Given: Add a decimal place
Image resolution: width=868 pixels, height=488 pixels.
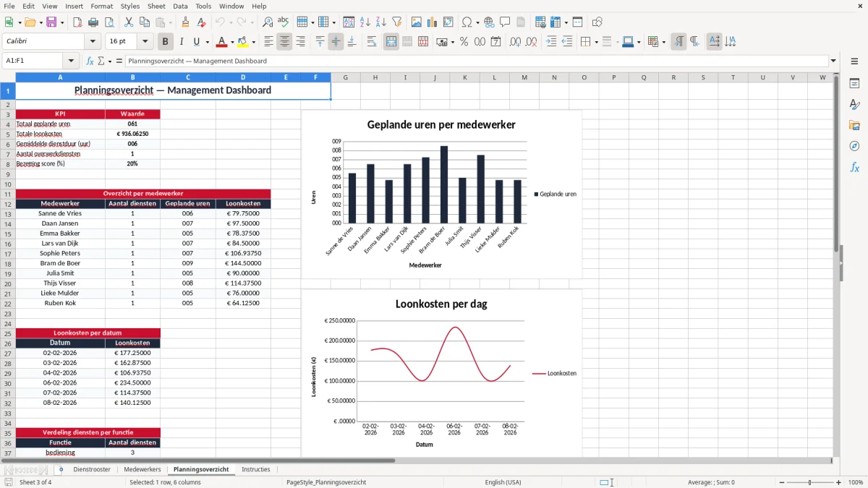Looking at the screenshot, I should pyautogui.click(x=516, y=42).
